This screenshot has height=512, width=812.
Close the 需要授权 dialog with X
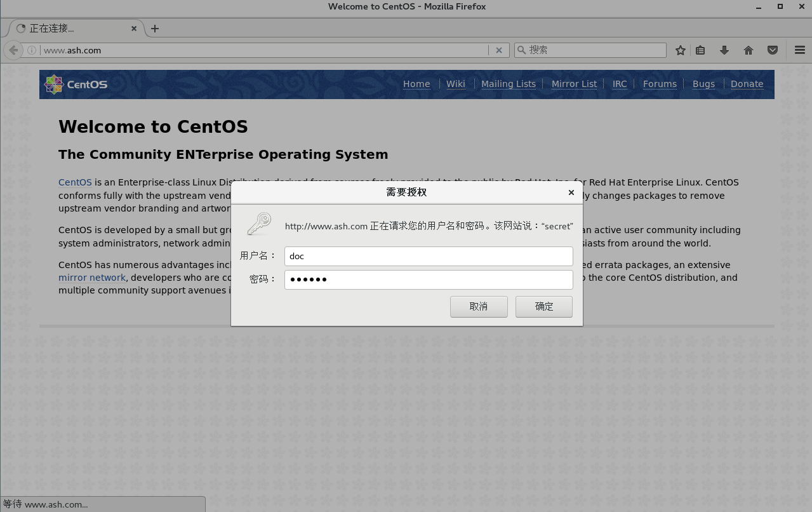click(x=571, y=192)
